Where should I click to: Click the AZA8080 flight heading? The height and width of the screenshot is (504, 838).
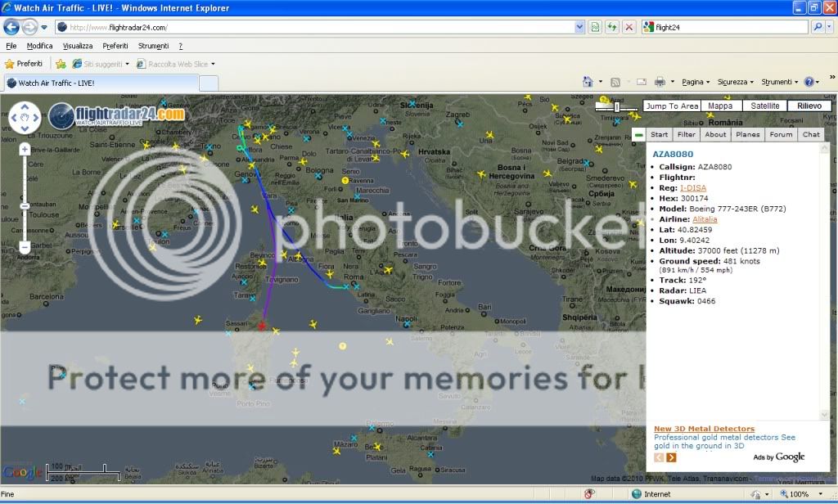tap(673, 154)
